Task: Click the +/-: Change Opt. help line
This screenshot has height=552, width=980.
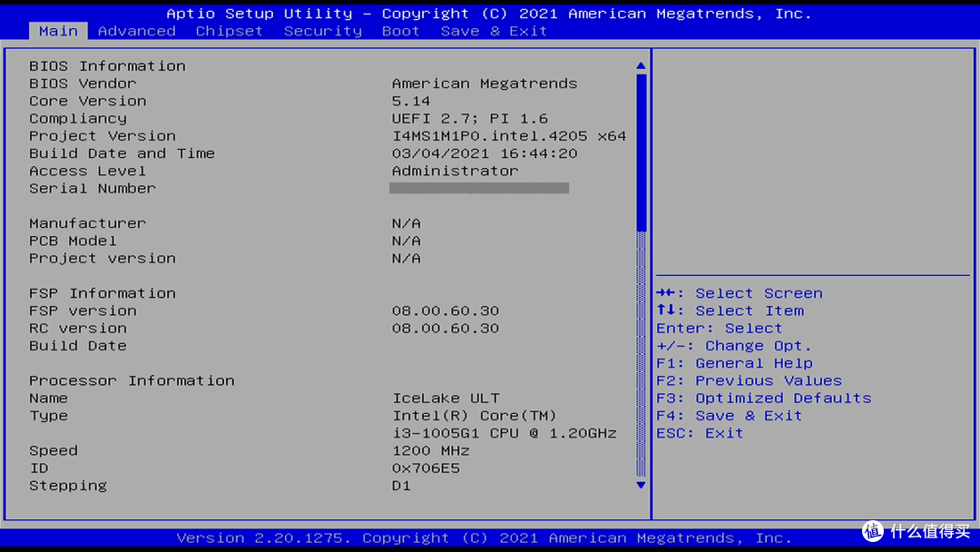Action: click(734, 346)
